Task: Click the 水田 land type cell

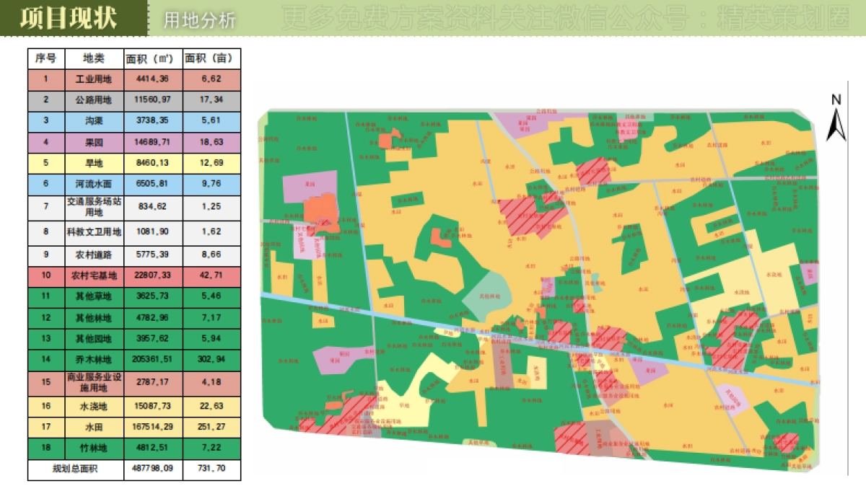Action: click(94, 428)
